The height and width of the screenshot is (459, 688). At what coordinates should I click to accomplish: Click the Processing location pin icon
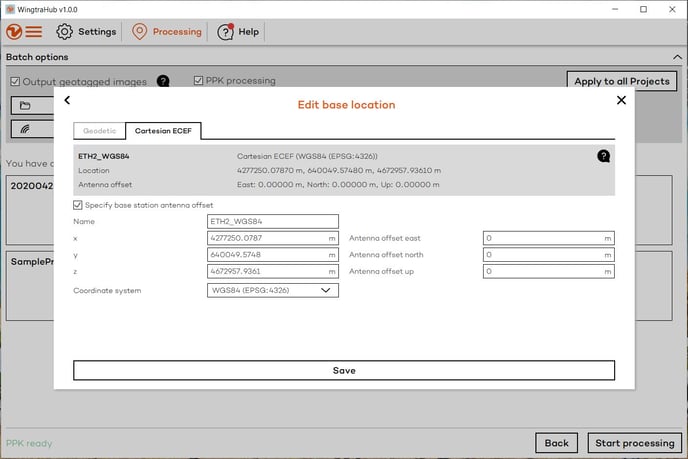(140, 31)
